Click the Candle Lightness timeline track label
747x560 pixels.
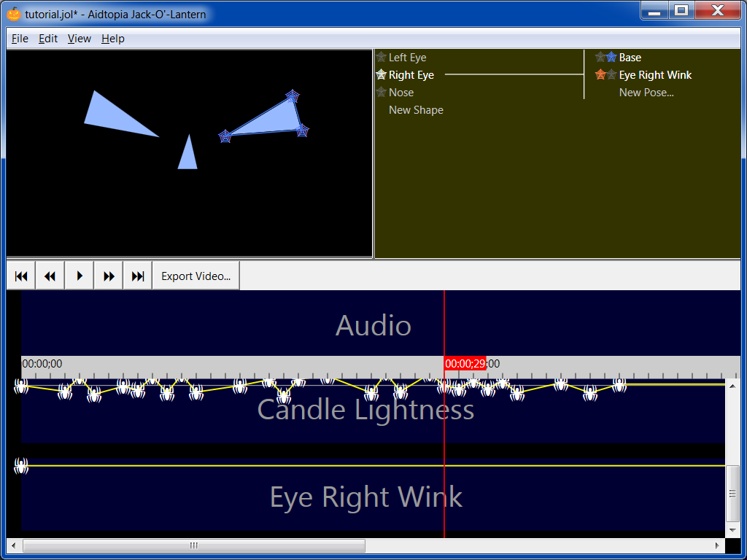(365, 410)
